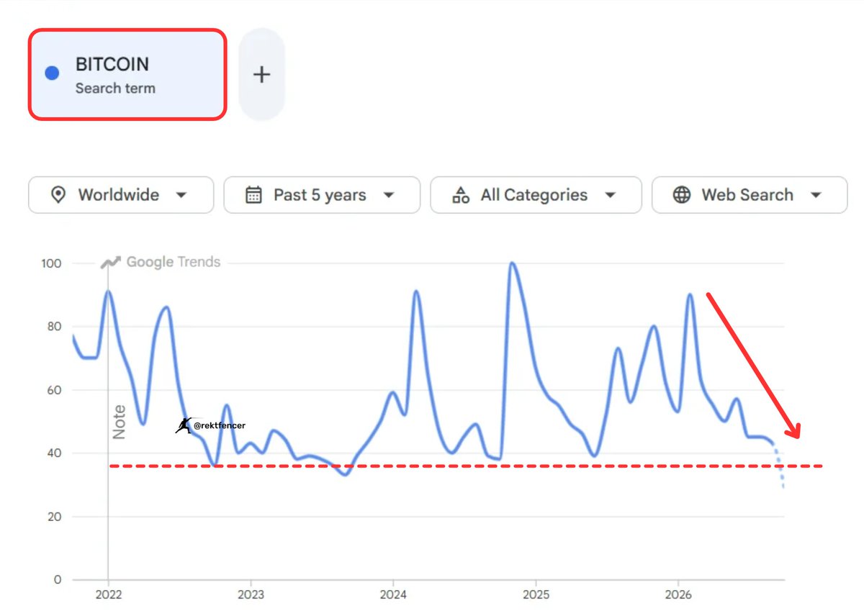Click the 2026 label on time axis
The height and width of the screenshot is (616, 864).
(x=678, y=595)
